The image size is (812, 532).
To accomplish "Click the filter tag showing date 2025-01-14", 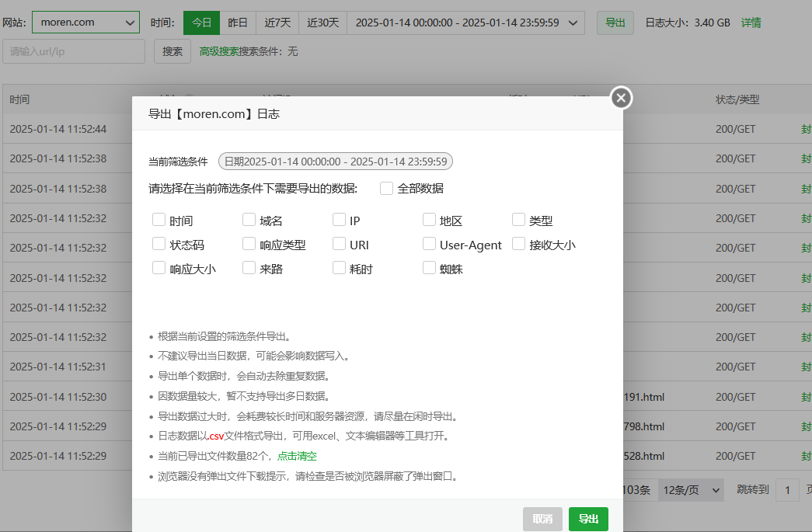I will click(x=336, y=162).
